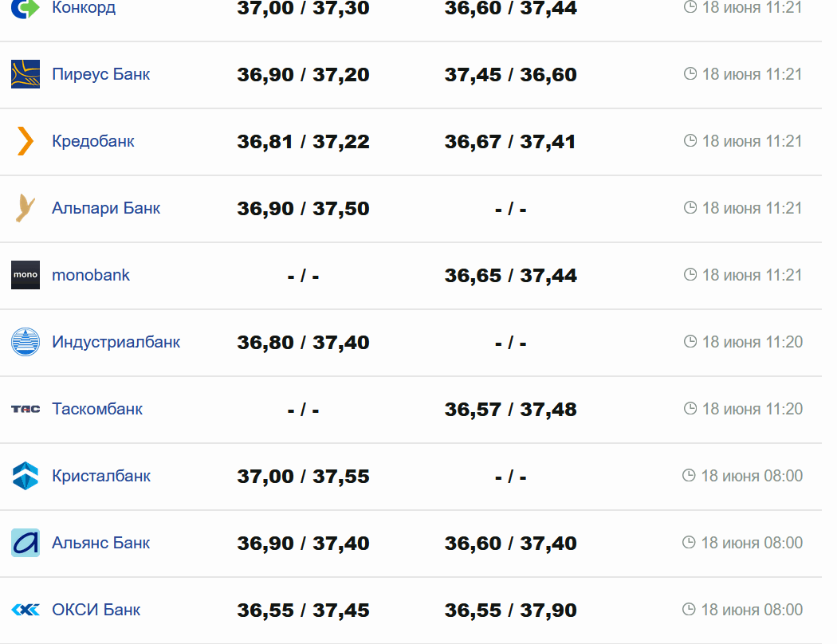Open the Альпари Банк link
Viewport: 837px width, 644px height.
[106, 208]
